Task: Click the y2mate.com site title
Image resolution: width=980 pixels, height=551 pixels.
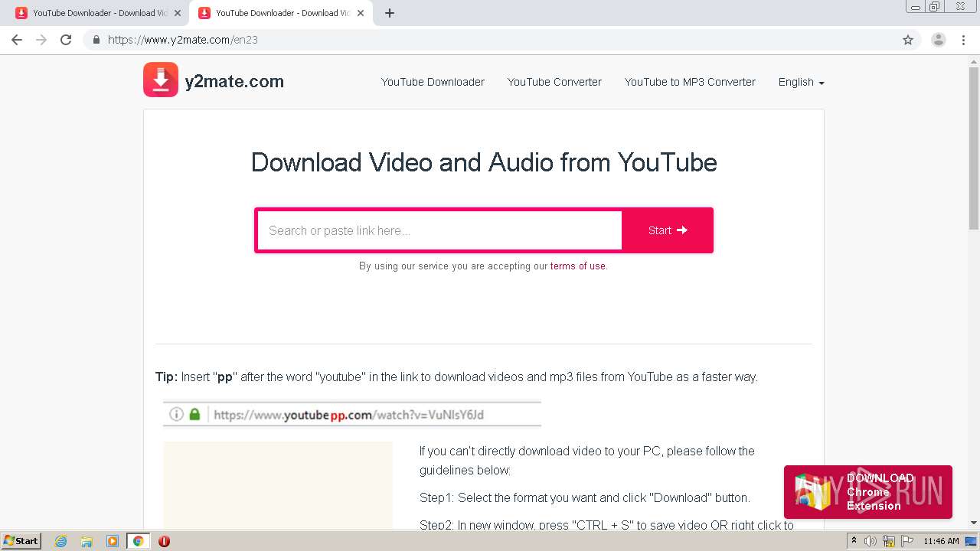Action: click(234, 81)
